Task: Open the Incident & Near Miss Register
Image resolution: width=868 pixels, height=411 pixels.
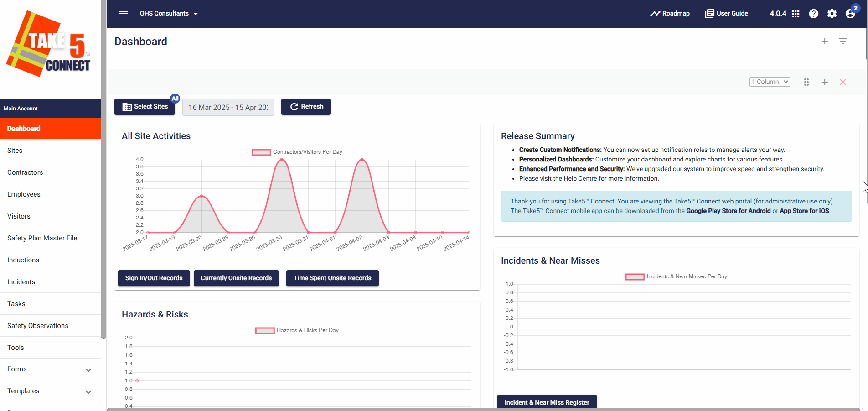Action: (547, 402)
